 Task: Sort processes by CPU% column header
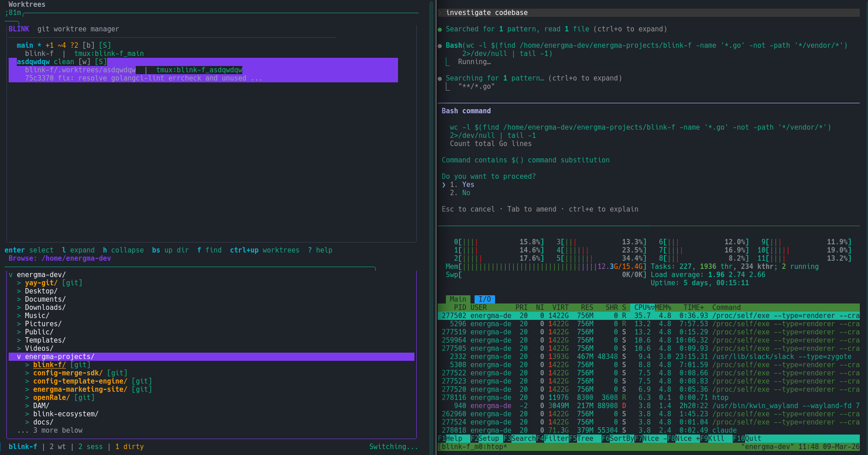coord(643,308)
